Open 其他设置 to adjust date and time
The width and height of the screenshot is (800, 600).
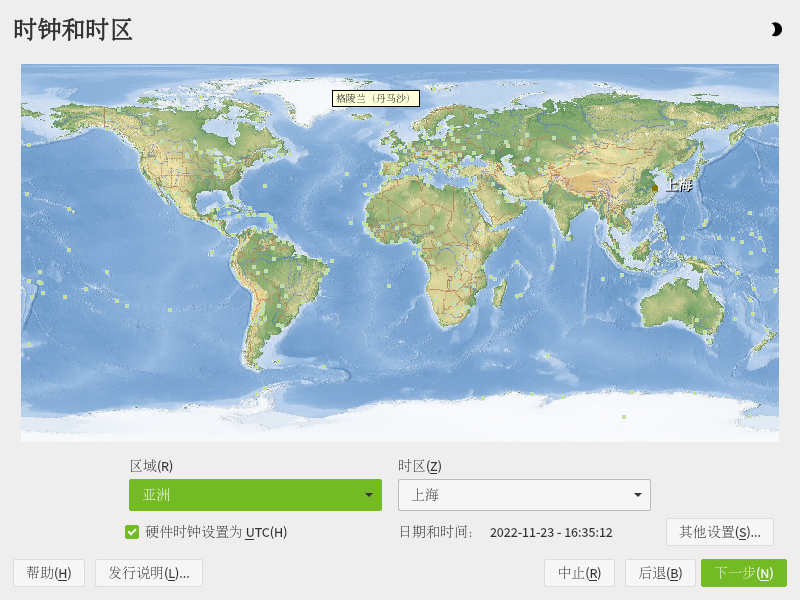[719, 532]
